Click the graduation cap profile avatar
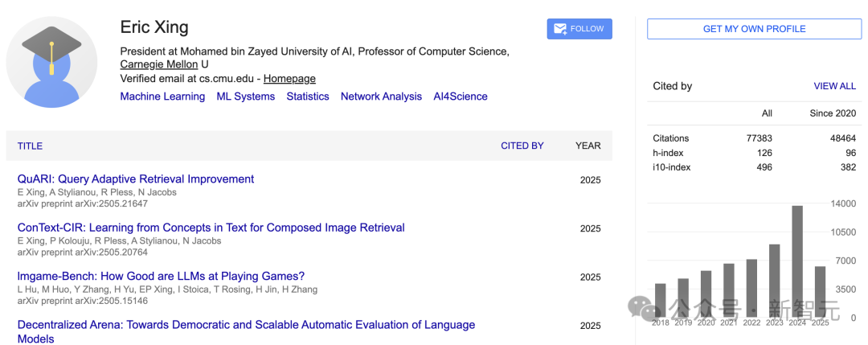 52,62
